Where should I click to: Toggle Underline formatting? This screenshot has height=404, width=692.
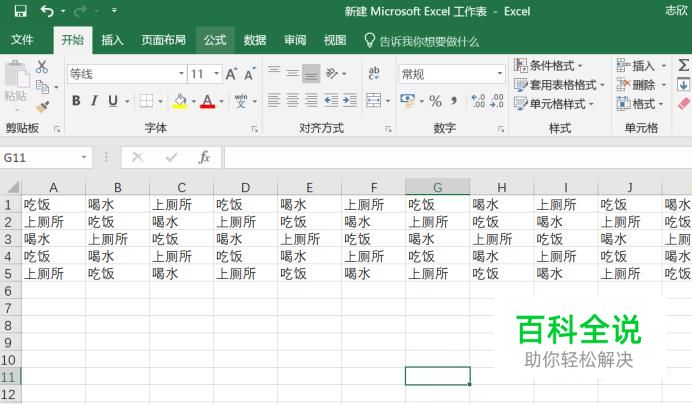tap(113, 101)
